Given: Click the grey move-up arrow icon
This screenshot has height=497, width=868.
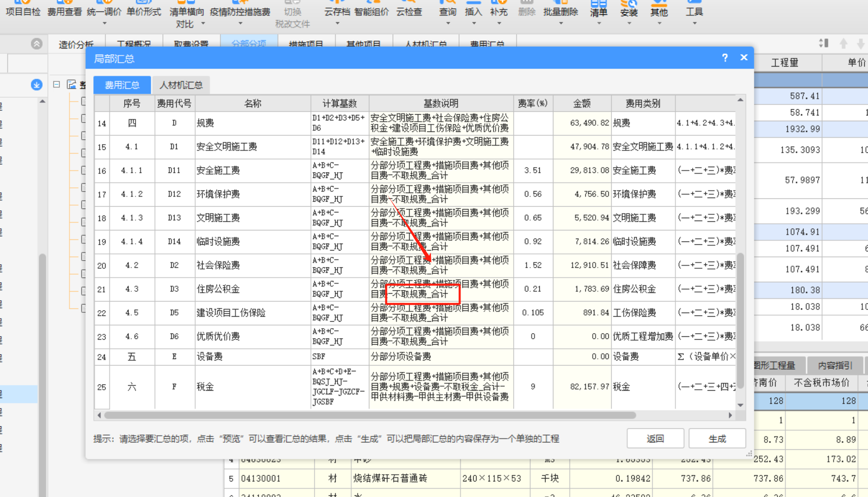Looking at the screenshot, I should point(843,43).
